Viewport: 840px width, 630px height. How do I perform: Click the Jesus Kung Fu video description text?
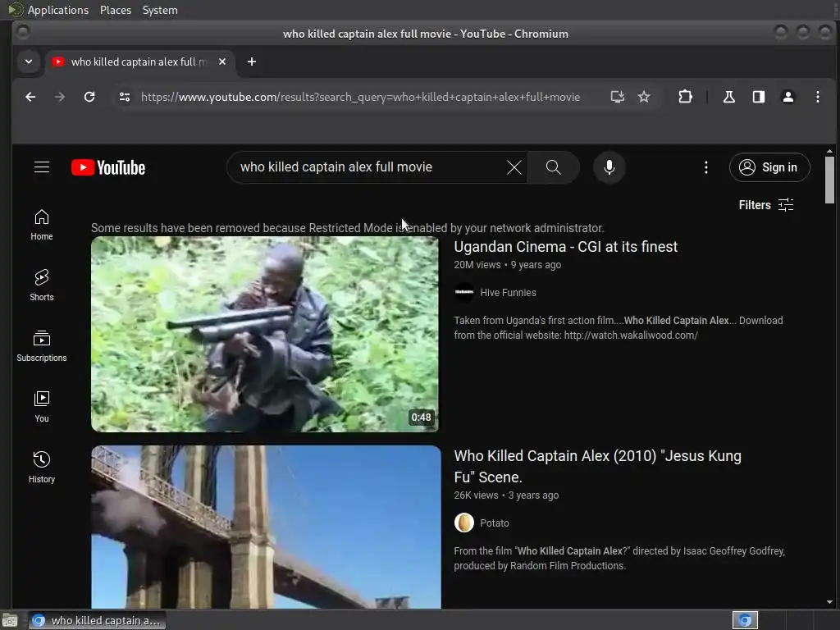(x=619, y=558)
